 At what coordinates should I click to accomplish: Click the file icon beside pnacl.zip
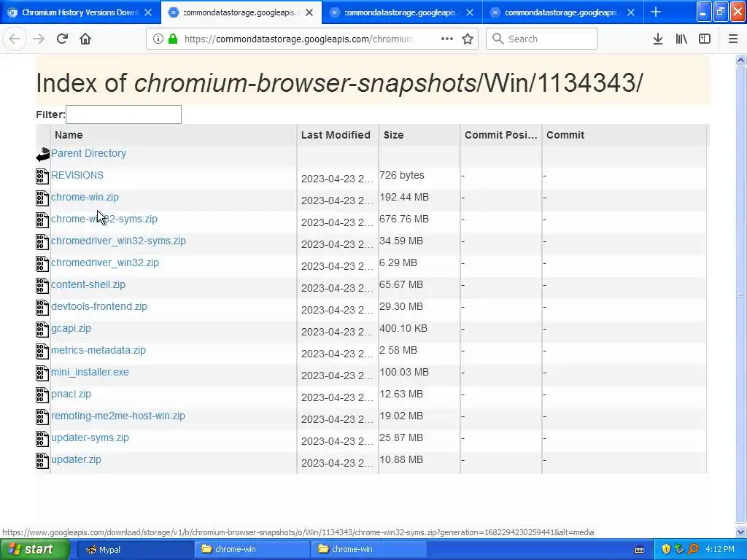point(42,394)
